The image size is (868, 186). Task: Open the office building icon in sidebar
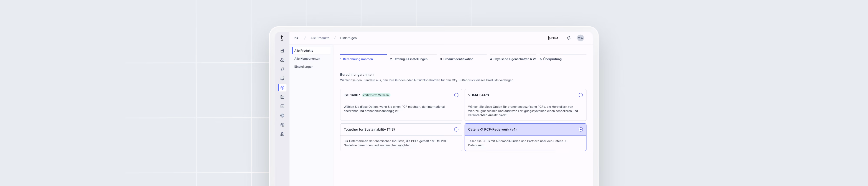tap(282, 134)
